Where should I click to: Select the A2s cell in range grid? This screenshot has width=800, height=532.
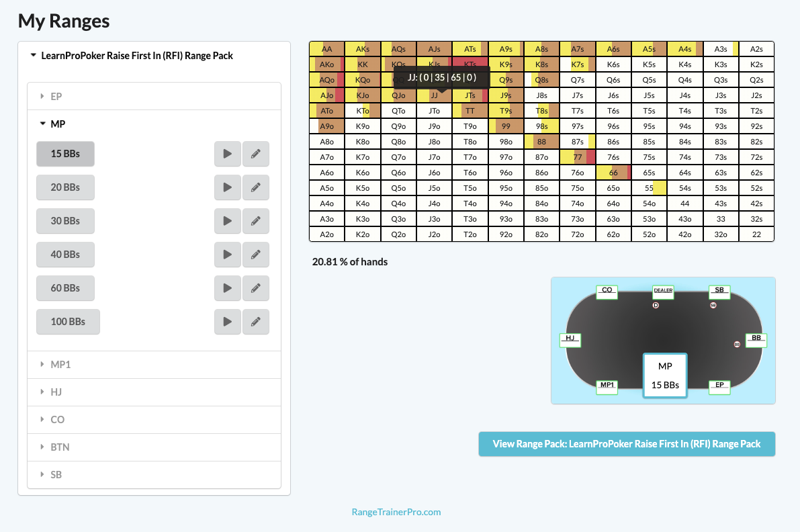(756, 49)
